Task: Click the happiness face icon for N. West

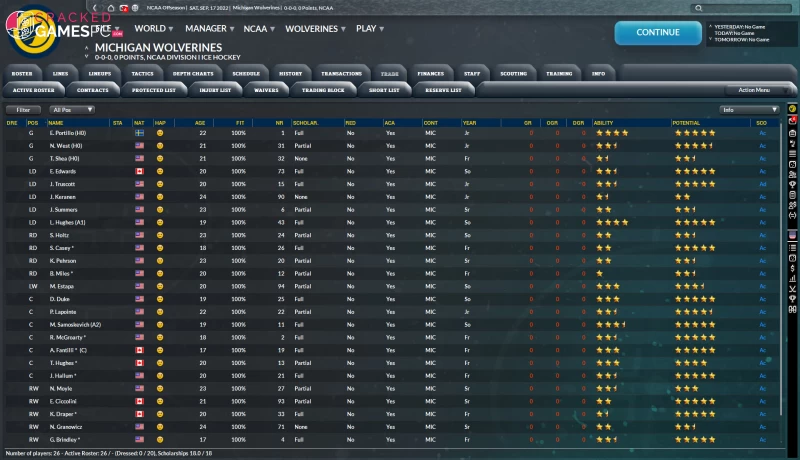Action: [x=159, y=145]
